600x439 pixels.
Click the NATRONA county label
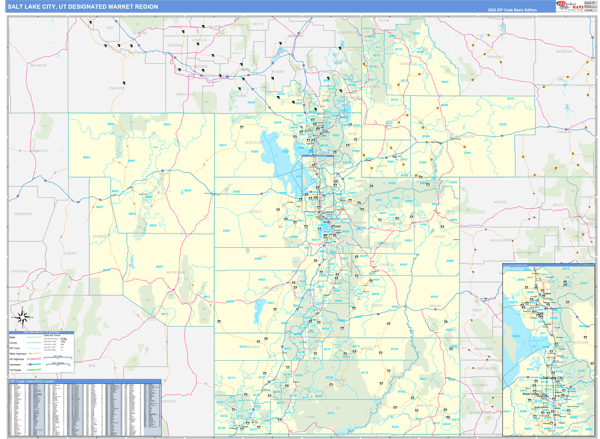point(564,51)
